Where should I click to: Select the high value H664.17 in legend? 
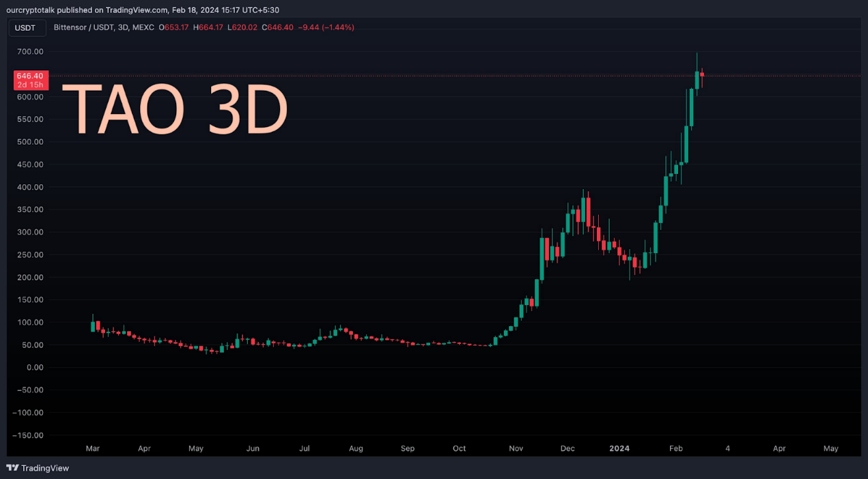click(x=210, y=28)
